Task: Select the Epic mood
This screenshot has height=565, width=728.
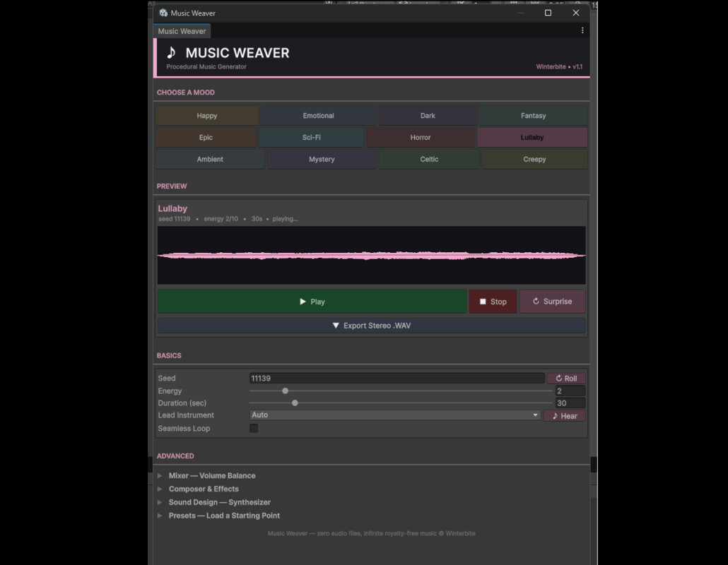Action: [x=206, y=137]
